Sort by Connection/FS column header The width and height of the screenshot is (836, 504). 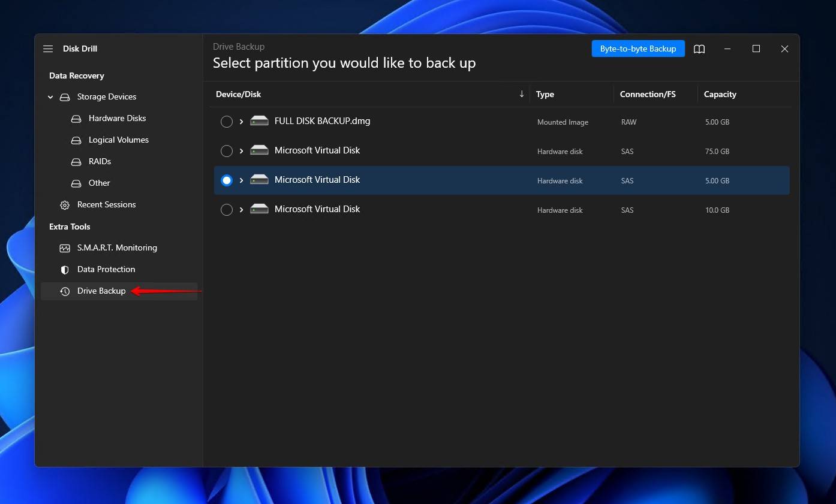tap(648, 94)
